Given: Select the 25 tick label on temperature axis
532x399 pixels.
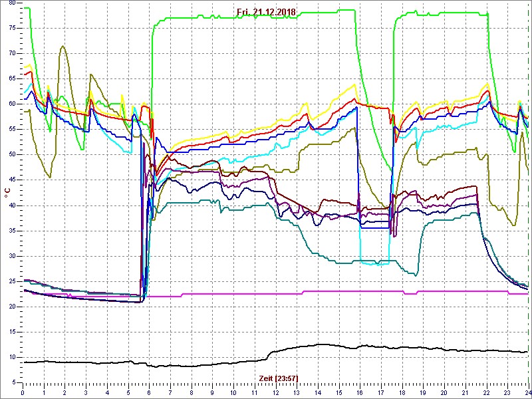Looking at the screenshot, I should pos(12,281).
